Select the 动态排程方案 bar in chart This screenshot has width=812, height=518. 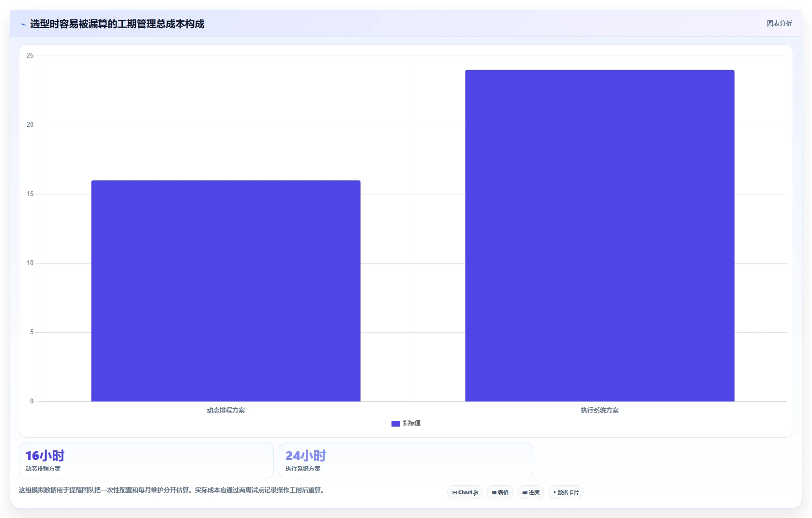(x=226, y=291)
